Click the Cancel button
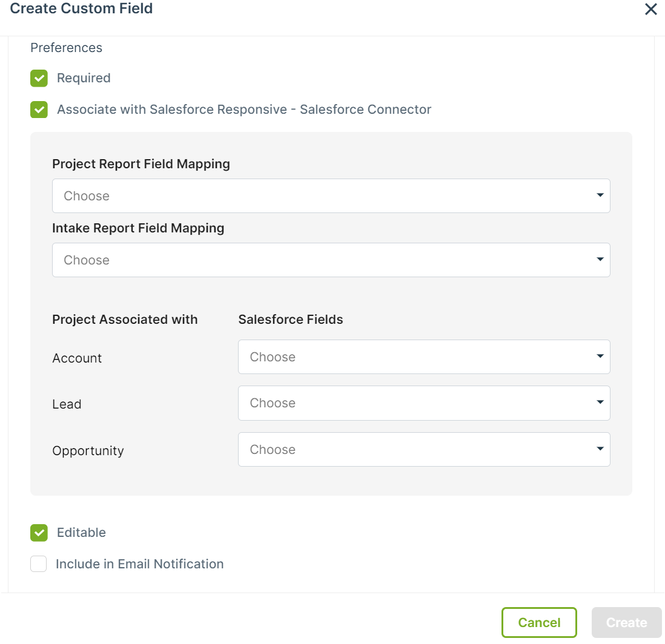This screenshot has width=665, height=644. pyautogui.click(x=539, y=622)
